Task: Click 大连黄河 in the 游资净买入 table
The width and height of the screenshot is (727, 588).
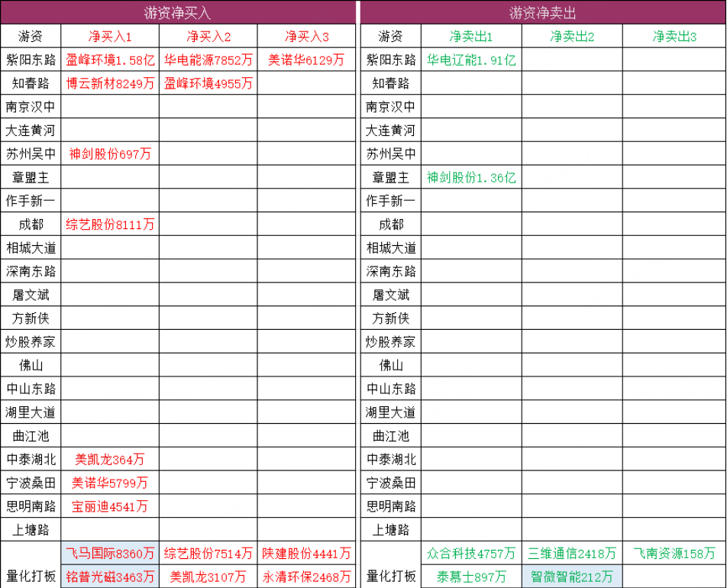Action: 31,131
